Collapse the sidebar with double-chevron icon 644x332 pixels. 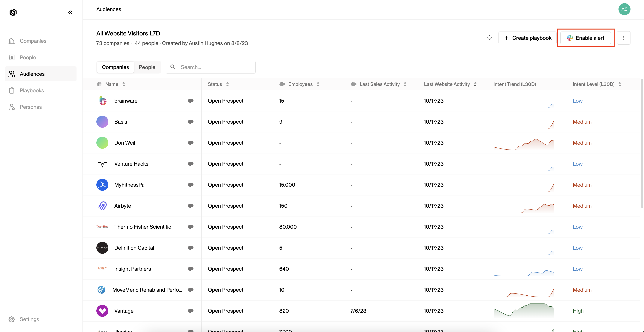pyautogui.click(x=70, y=12)
